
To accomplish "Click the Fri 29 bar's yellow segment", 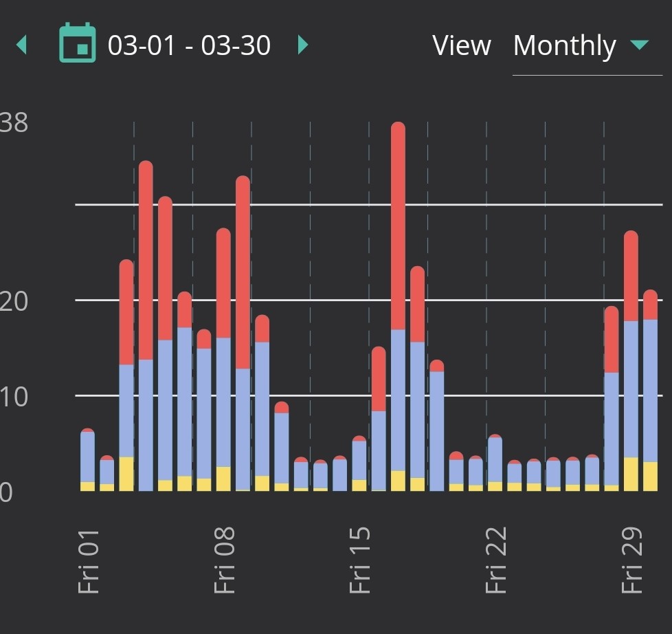I will (631, 474).
